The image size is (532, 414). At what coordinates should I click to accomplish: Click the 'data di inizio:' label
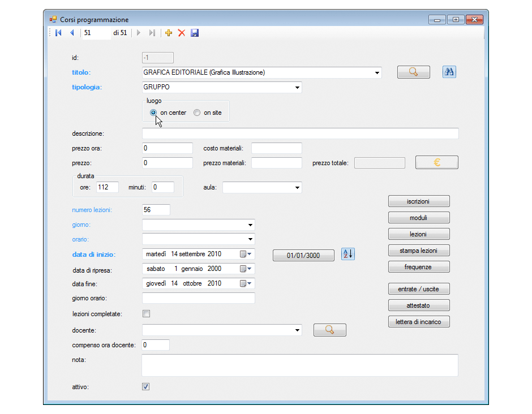[x=93, y=255]
